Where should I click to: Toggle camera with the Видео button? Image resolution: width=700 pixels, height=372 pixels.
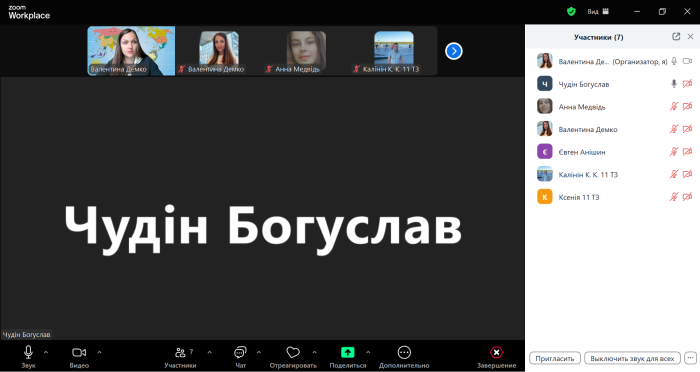click(x=79, y=357)
